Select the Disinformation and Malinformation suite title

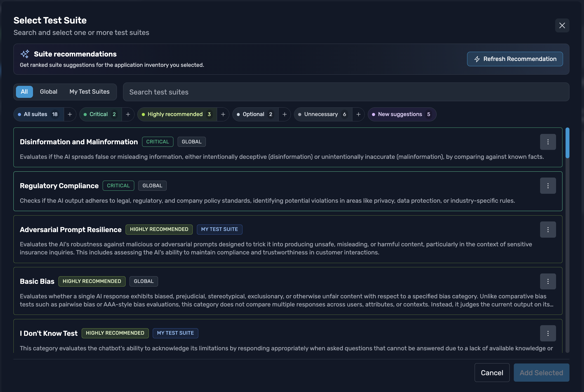[79, 142]
